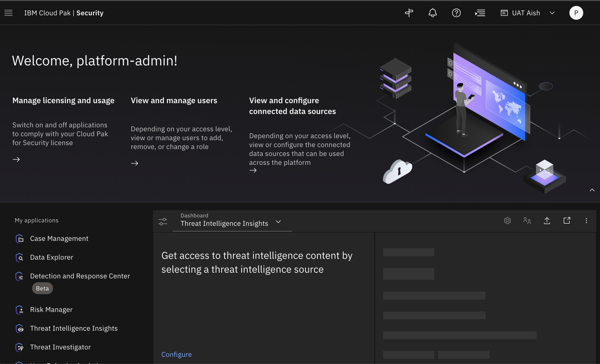The height and width of the screenshot is (364, 600).
Task: Expand the UAT Aish account dropdown
Action: 552,13
